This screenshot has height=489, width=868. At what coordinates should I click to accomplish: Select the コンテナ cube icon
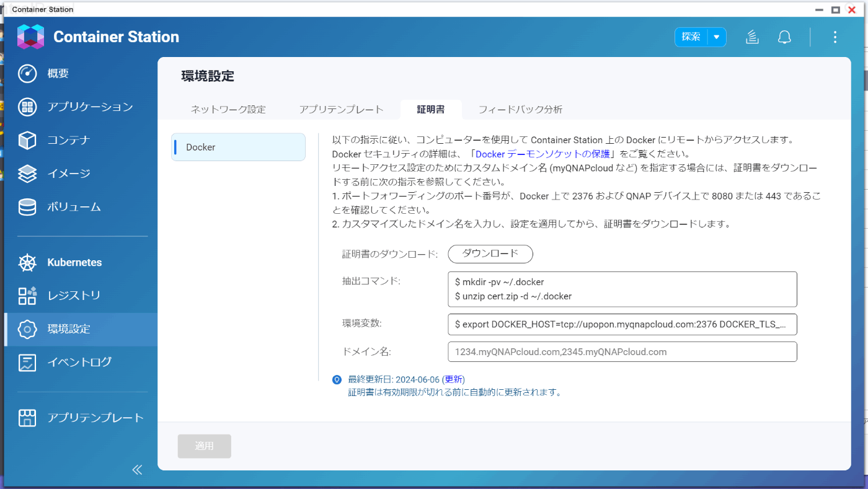(27, 140)
